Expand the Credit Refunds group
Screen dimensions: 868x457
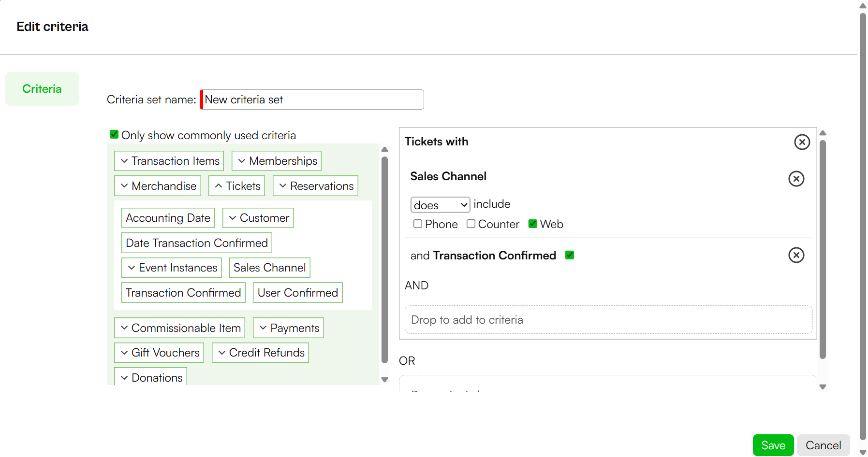[x=260, y=353]
